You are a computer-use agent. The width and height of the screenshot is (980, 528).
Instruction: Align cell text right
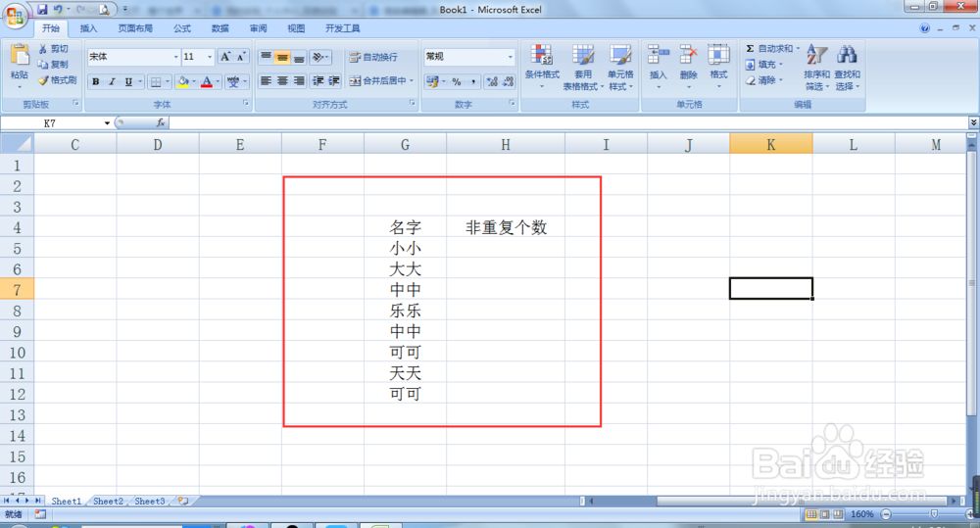point(299,81)
